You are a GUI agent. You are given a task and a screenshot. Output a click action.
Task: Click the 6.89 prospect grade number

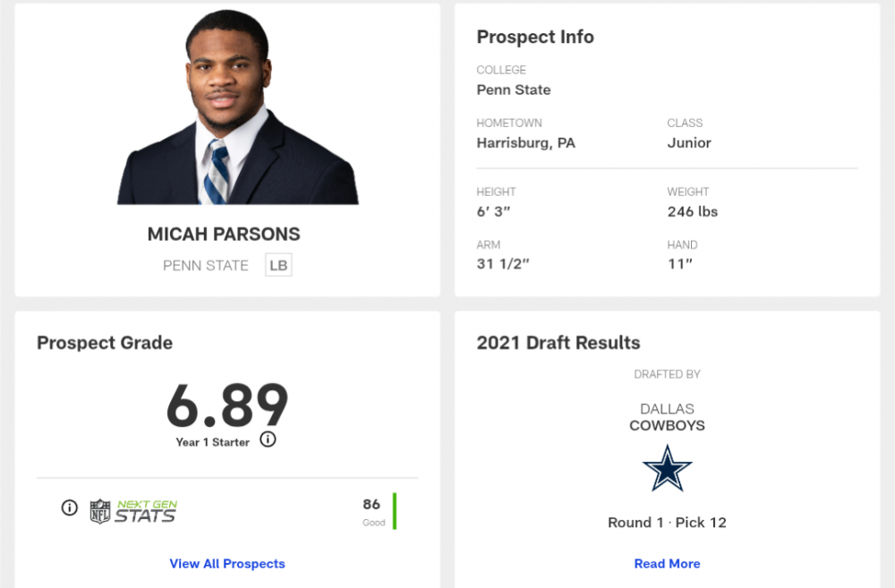[x=227, y=405]
